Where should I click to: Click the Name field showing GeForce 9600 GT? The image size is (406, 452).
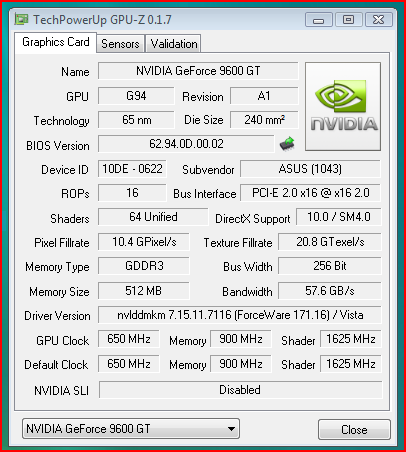coord(198,71)
